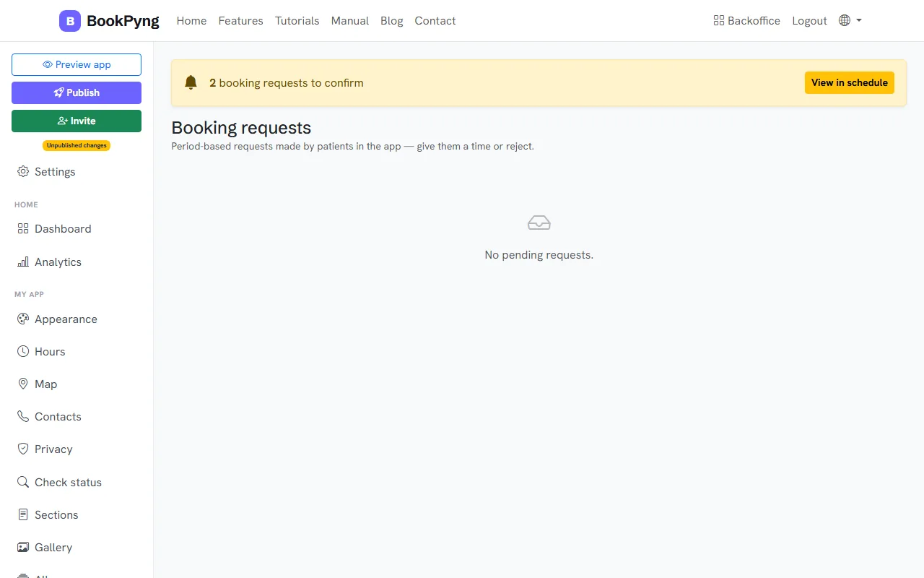Click the Publish button
The height and width of the screenshot is (578, 924).
click(x=77, y=92)
